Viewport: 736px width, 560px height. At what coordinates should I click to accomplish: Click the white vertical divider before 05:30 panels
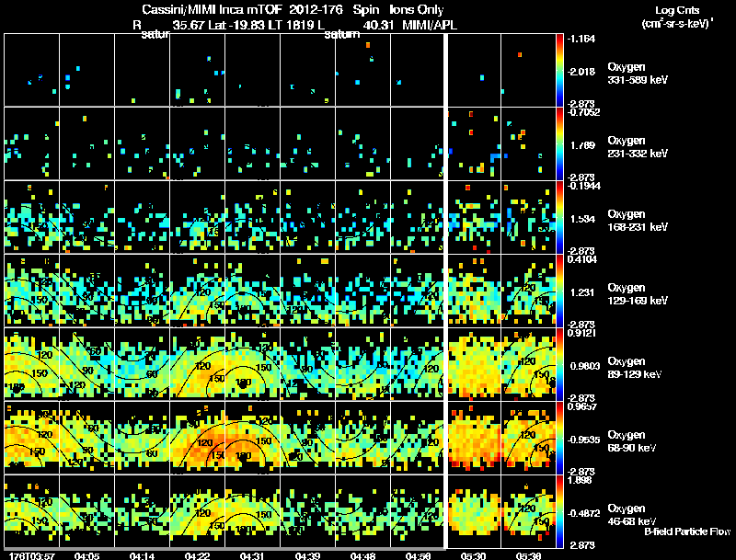pyautogui.click(x=445, y=291)
